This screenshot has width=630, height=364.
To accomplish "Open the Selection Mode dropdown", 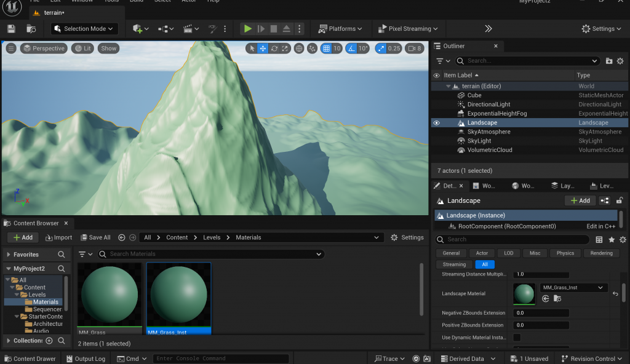I will pos(84,28).
